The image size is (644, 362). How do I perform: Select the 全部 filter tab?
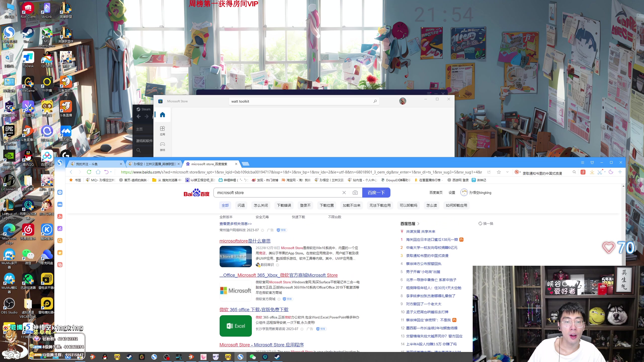click(x=225, y=205)
